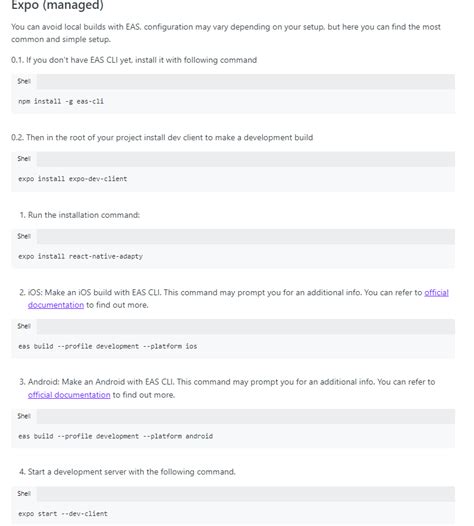Screen dimensions: 474x526
Task: Click the step 0.1 EAS CLI instruction text
Action: point(134,60)
